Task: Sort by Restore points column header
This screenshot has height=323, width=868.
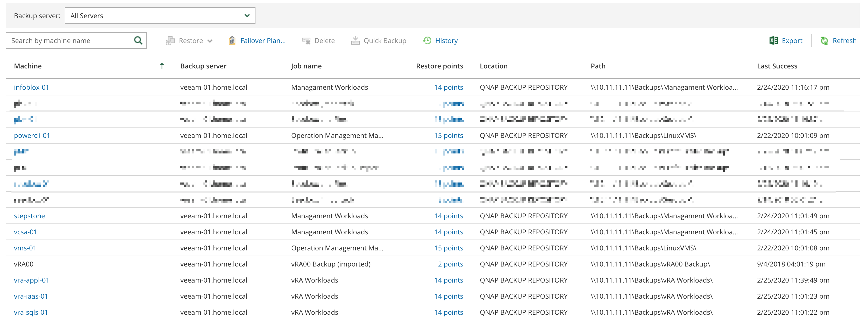Action: point(439,66)
